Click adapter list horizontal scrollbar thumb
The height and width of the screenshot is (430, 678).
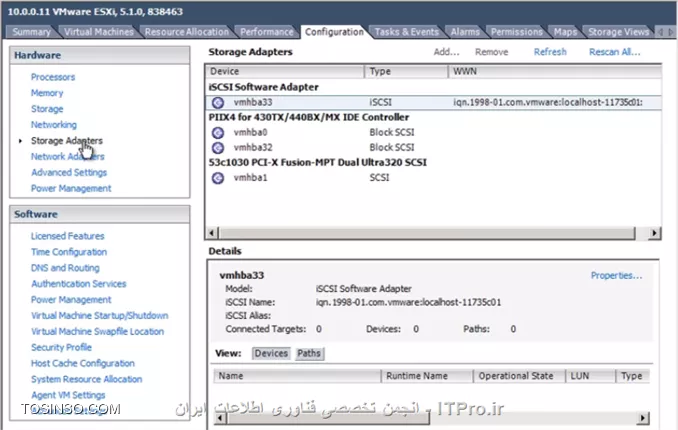click(427, 233)
